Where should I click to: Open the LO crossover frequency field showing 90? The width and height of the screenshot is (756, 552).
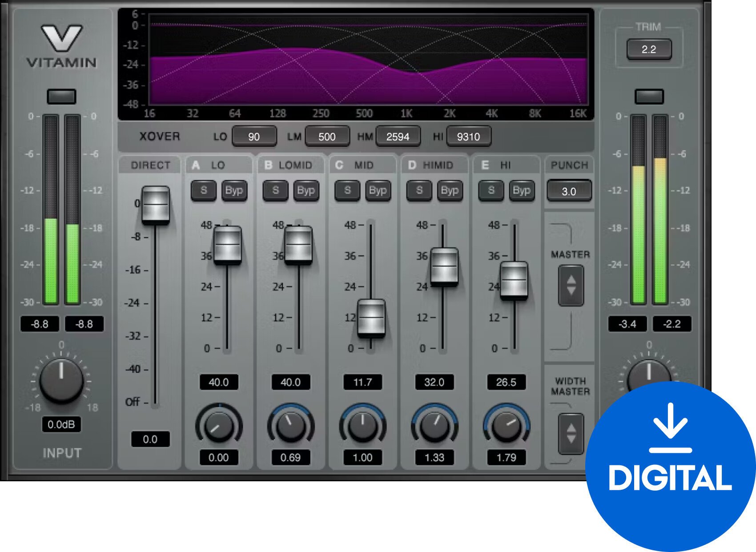click(x=254, y=137)
